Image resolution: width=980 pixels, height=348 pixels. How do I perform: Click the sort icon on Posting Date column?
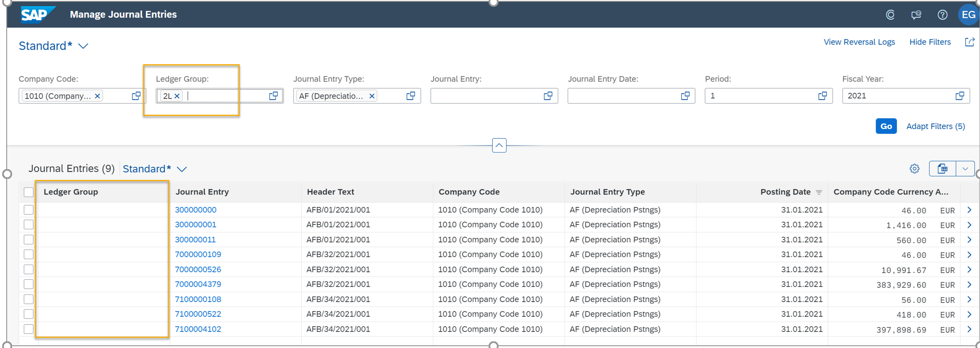[x=819, y=192]
